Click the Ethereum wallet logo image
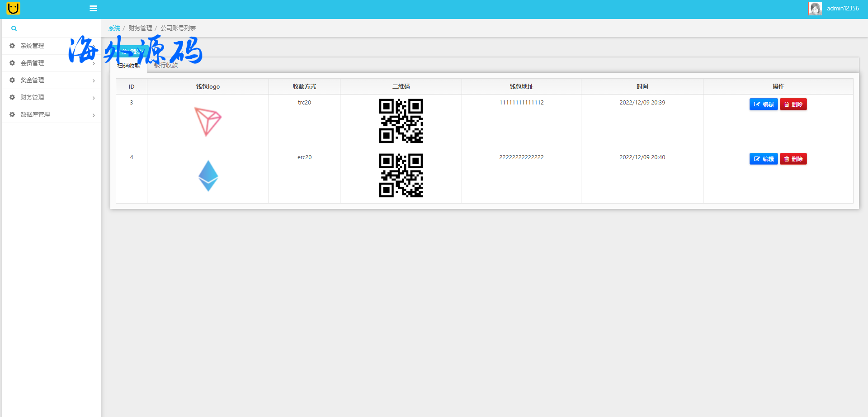 (x=208, y=176)
